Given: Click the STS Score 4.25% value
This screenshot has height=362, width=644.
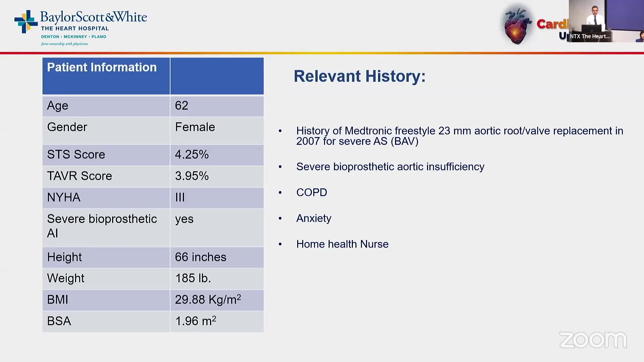Looking at the screenshot, I should click(x=192, y=155).
